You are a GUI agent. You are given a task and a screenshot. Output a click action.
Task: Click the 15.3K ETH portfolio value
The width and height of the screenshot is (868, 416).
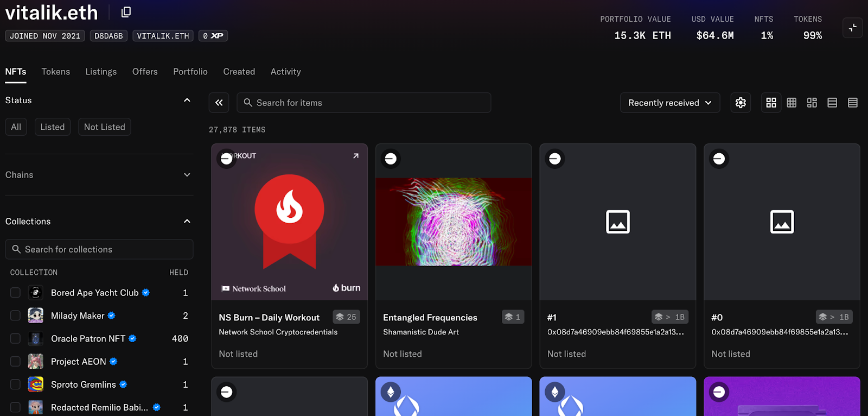(x=642, y=35)
